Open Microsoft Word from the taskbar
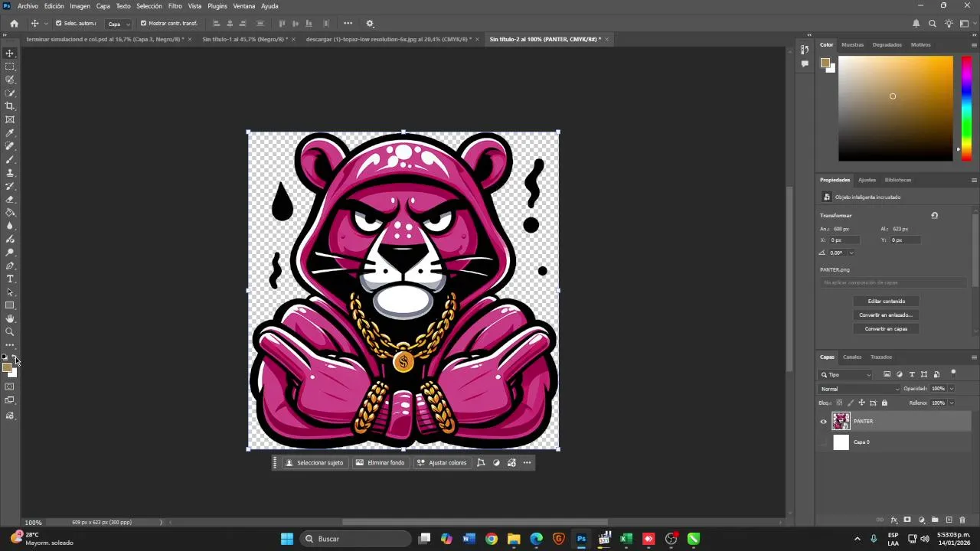The height and width of the screenshot is (551, 980). [469, 539]
